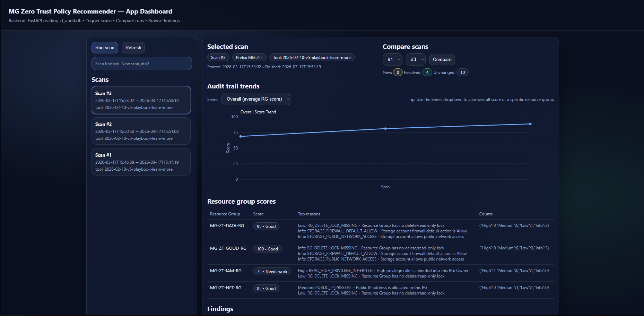The image size is (644, 316).
Task: Expand the second compare scan dropdown (#3)
Action: [416, 60]
